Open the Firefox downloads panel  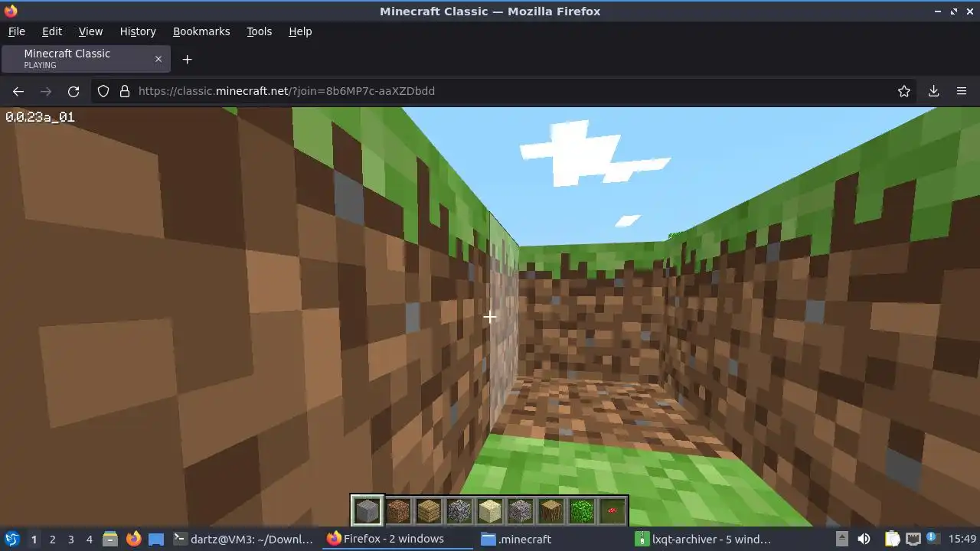(933, 91)
